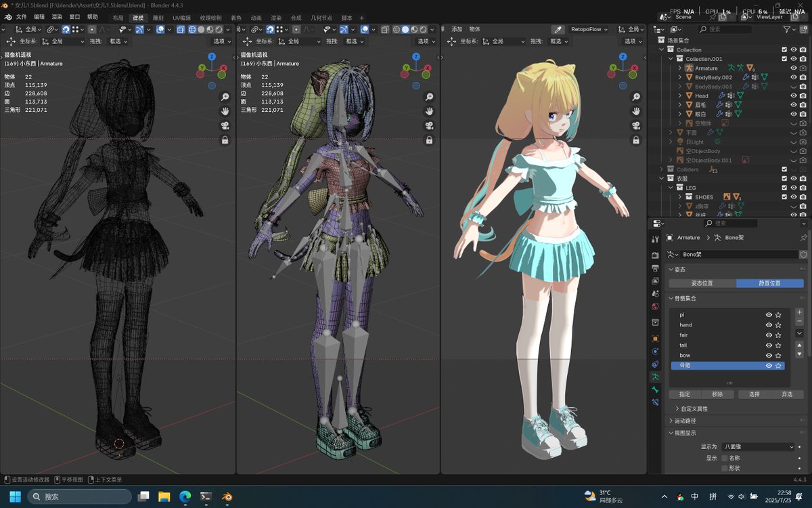Click the 静置位置 button

click(770, 283)
